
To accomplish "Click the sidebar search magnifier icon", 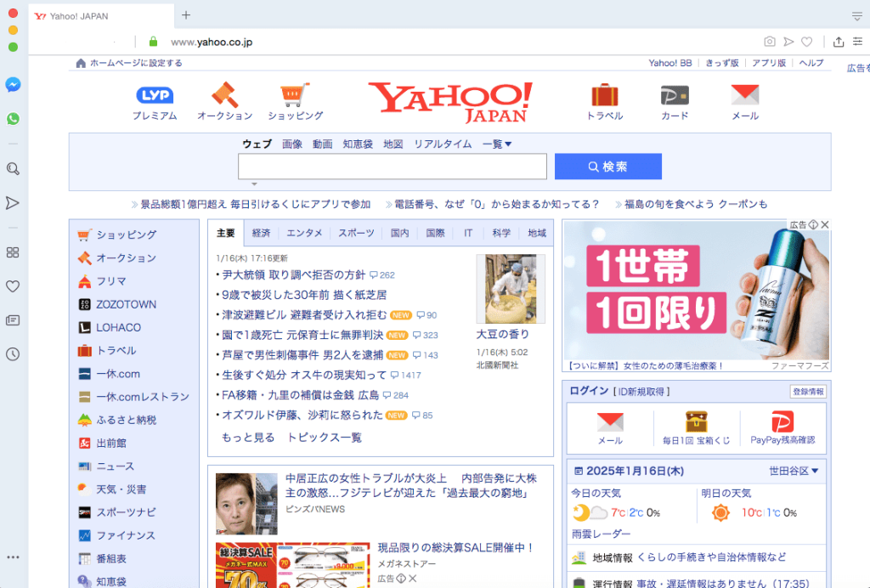I will pos(13,168).
